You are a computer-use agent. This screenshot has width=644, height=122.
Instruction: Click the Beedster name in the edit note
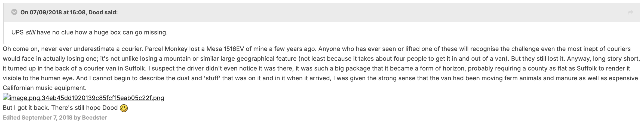coord(94,117)
